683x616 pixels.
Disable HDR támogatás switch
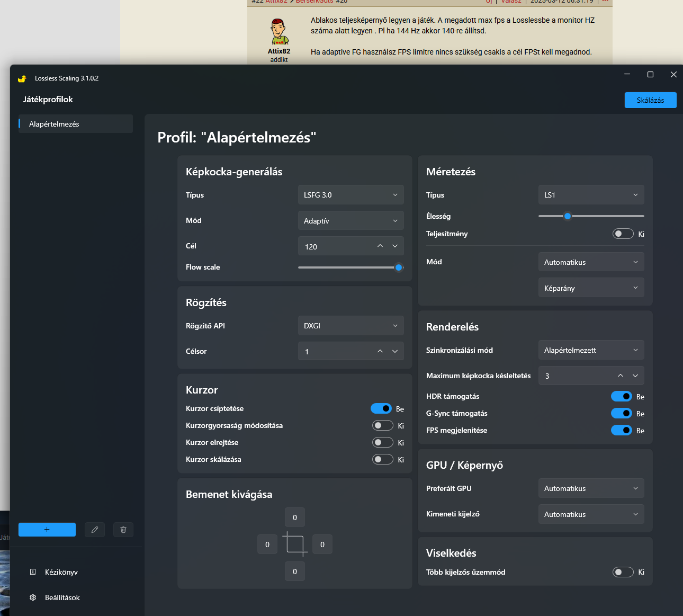pos(622,396)
